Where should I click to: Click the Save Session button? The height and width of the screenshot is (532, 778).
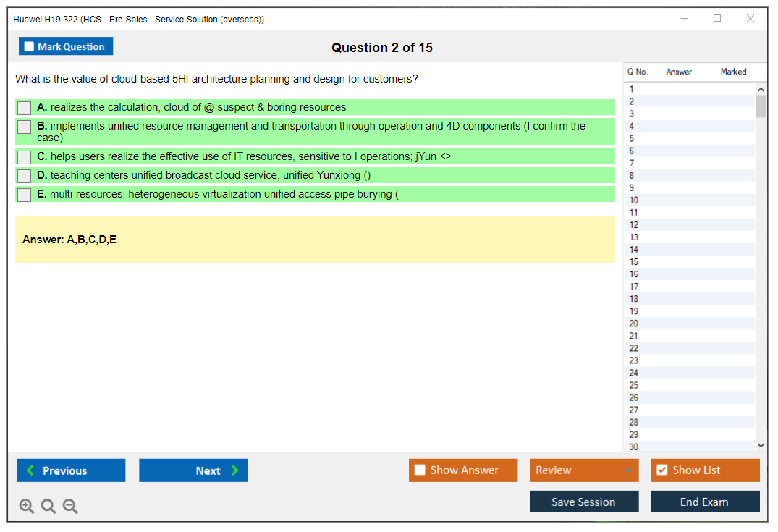click(x=584, y=502)
